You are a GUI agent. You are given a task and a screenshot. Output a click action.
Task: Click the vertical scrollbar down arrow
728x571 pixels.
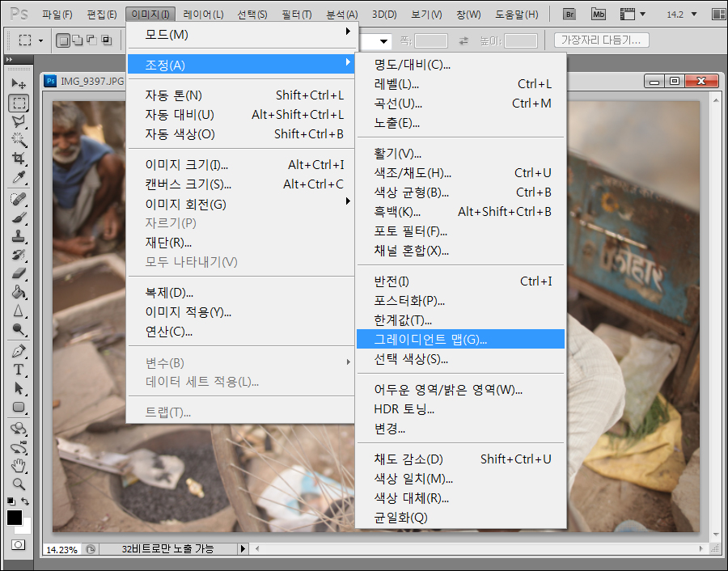click(717, 535)
